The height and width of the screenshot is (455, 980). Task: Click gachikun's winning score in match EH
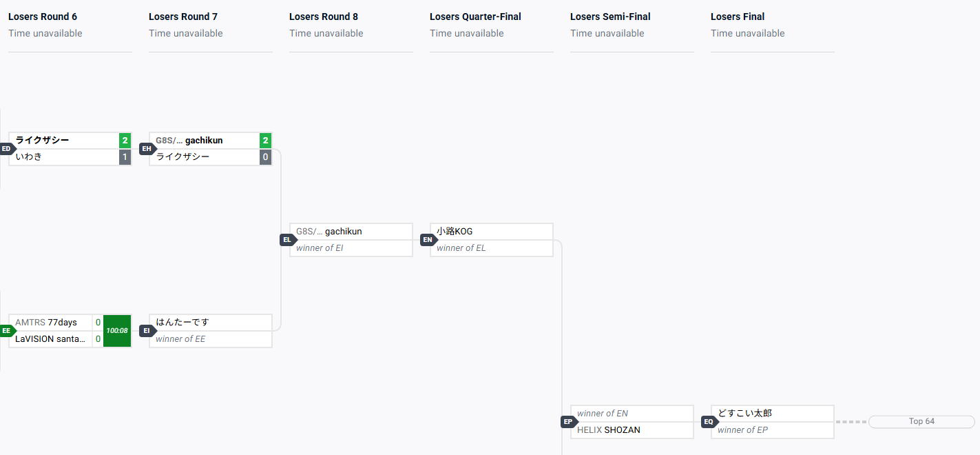coord(265,141)
